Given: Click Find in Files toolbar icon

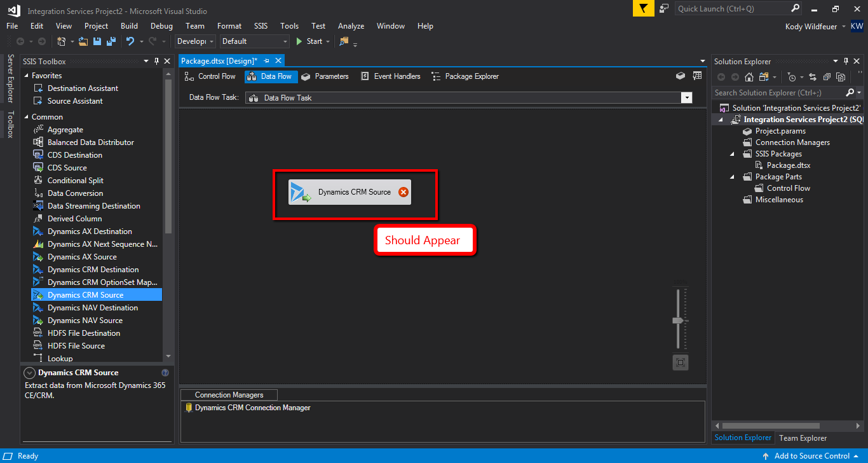Looking at the screenshot, I should point(344,41).
